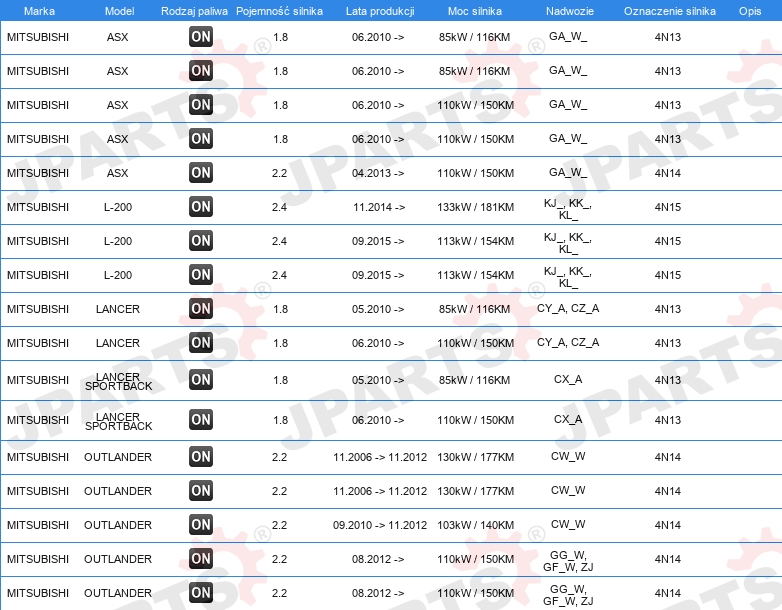
Task: Click the 2.4 capacity in the L-200 11.2014 row
Action: (279, 207)
